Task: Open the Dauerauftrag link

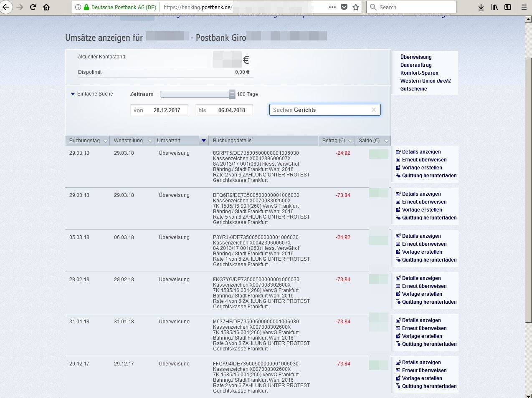Action: pos(416,65)
